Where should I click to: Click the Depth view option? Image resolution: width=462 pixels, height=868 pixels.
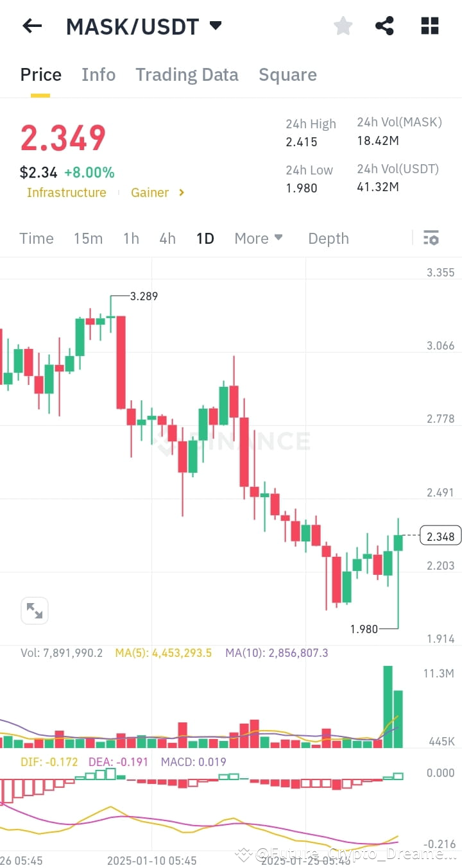click(328, 238)
